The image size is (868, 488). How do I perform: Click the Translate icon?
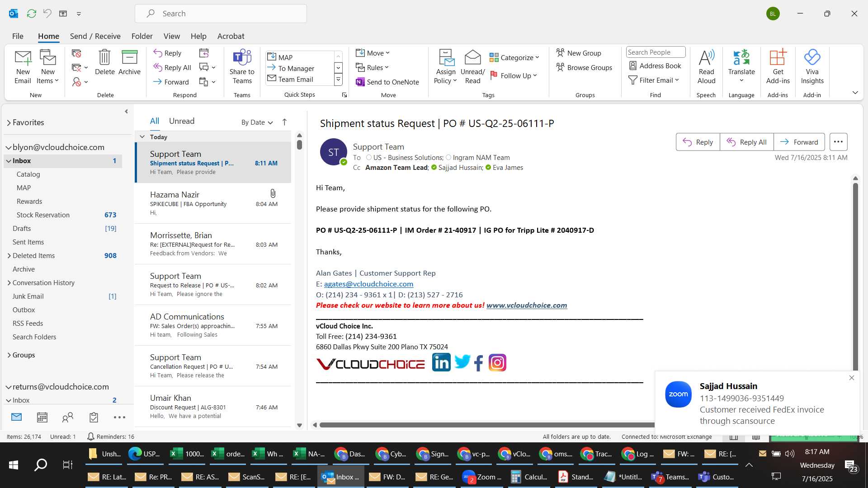[x=741, y=66]
